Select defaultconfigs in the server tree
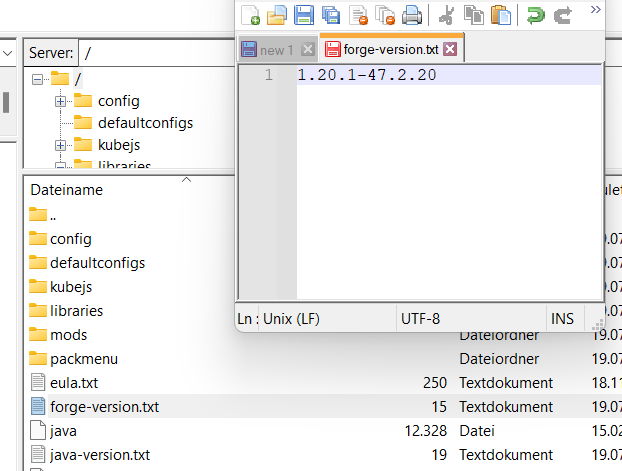The height and width of the screenshot is (471, 622). click(x=146, y=123)
